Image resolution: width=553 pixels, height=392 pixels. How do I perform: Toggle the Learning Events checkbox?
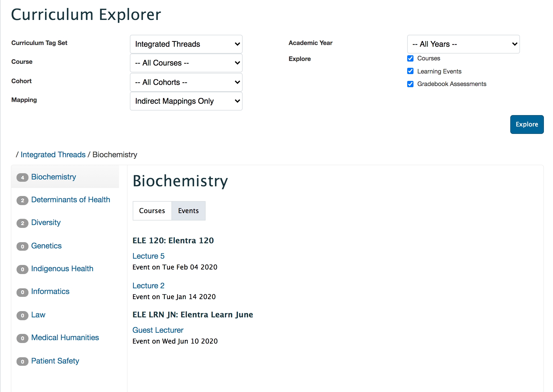pyautogui.click(x=410, y=71)
